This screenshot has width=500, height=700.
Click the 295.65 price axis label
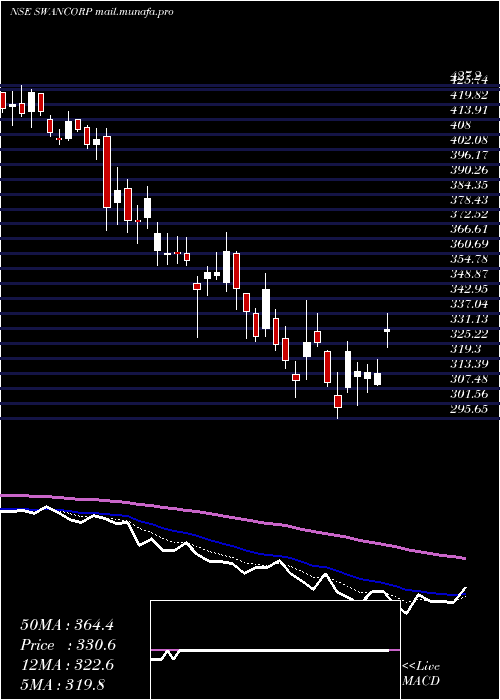click(470, 409)
